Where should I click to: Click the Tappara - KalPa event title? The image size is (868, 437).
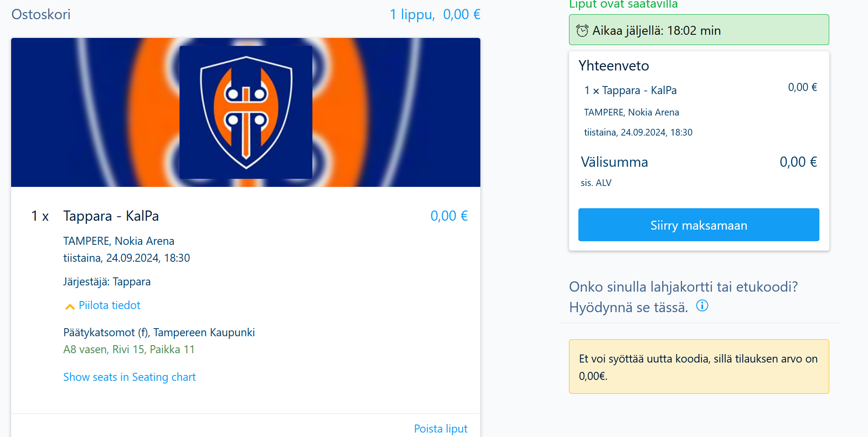tap(111, 216)
